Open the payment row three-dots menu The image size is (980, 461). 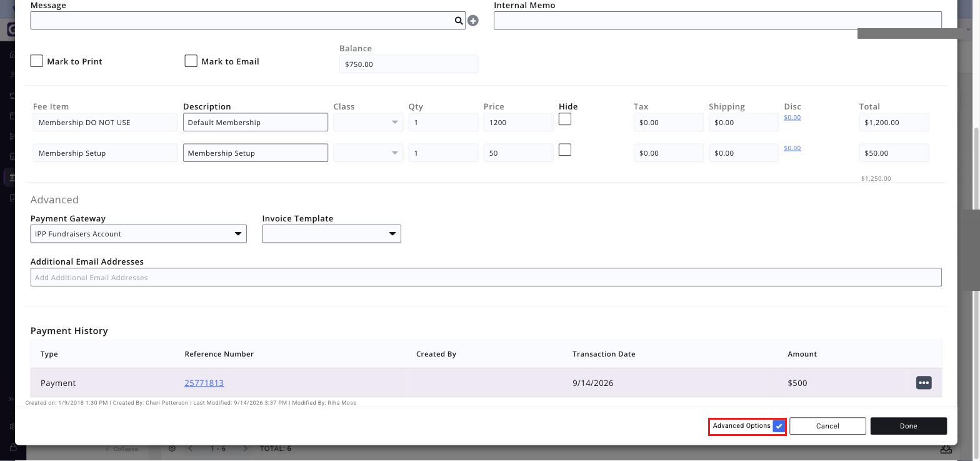[x=924, y=383]
